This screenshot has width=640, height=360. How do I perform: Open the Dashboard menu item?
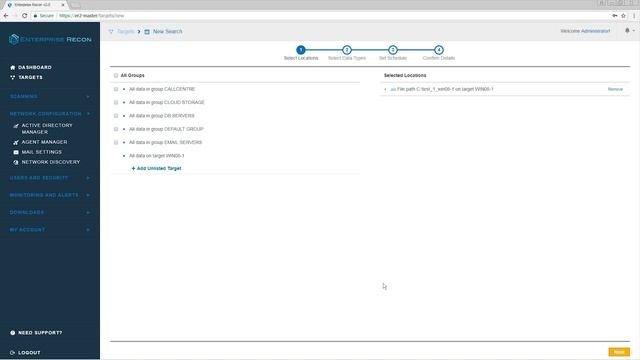[x=35, y=67]
